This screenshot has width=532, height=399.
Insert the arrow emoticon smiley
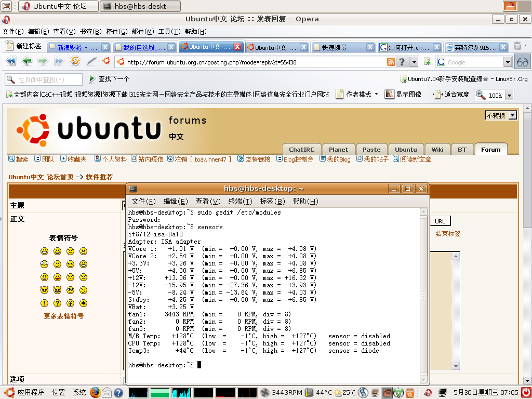tap(83, 303)
